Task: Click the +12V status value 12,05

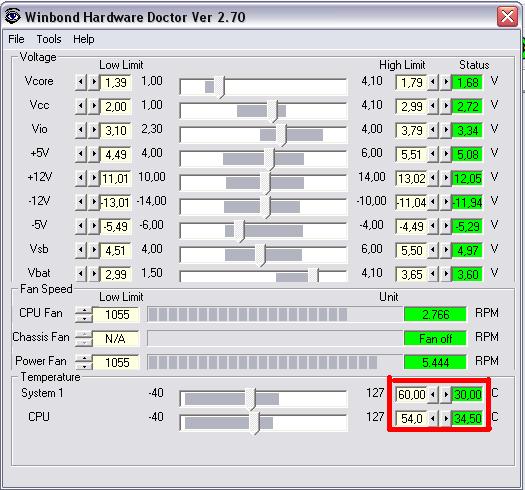Action: (x=467, y=179)
